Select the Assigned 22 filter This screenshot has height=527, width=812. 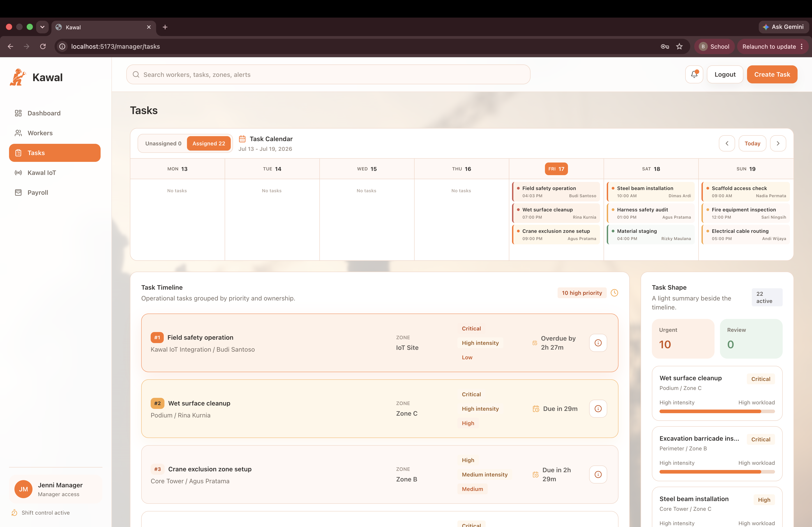208,144
